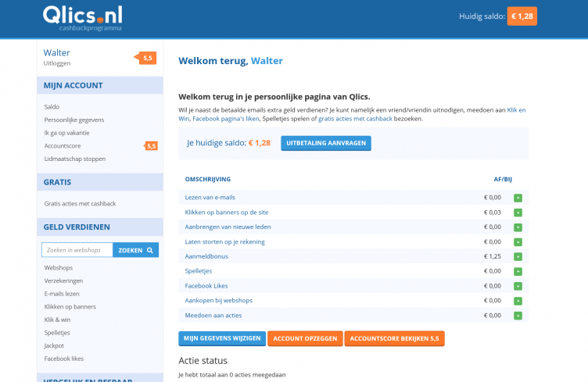Click plus icon for Meedoen aan acties
The image size is (588, 382).
coord(518,316)
